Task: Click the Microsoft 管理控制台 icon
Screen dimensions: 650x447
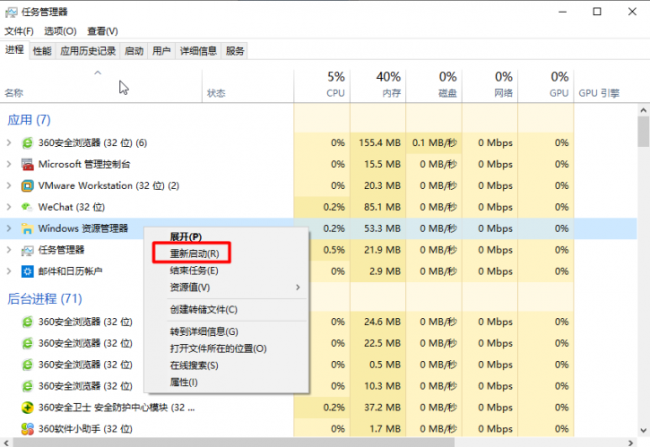Action: 27,165
